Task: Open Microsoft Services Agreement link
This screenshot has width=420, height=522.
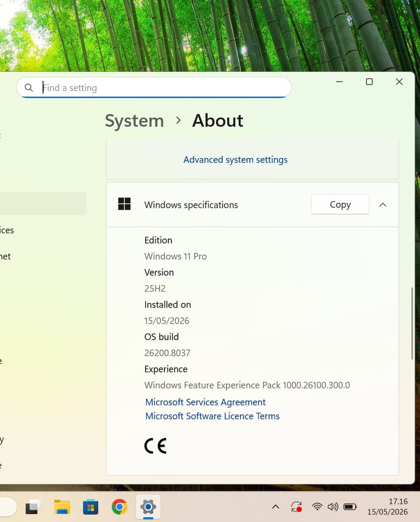Action: point(206,402)
